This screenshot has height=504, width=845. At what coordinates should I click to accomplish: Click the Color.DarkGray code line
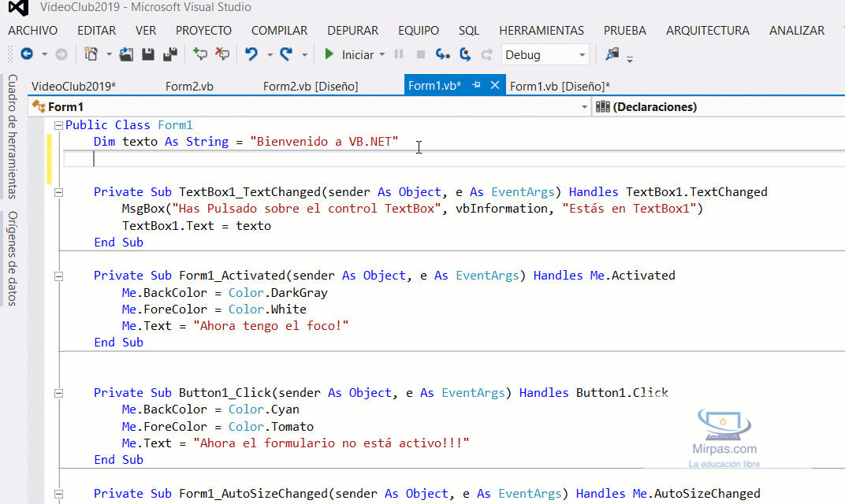224,293
